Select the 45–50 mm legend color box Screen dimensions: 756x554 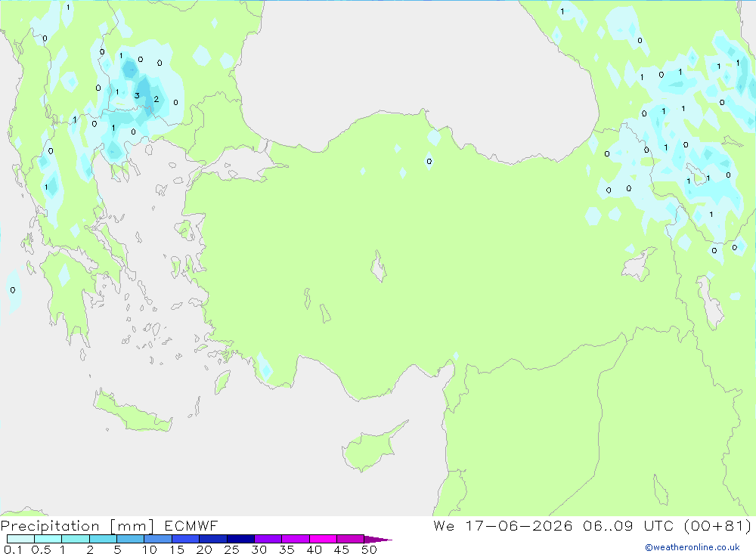351,539
